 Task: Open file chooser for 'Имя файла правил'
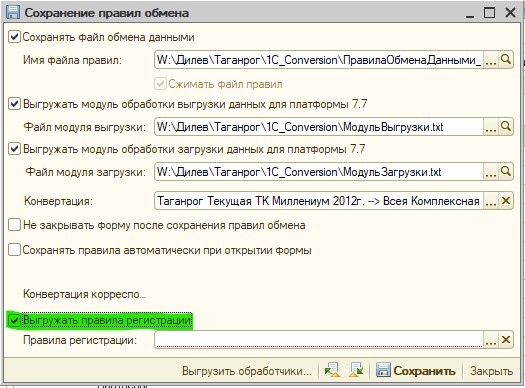pyautogui.click(x=491, y=60)
